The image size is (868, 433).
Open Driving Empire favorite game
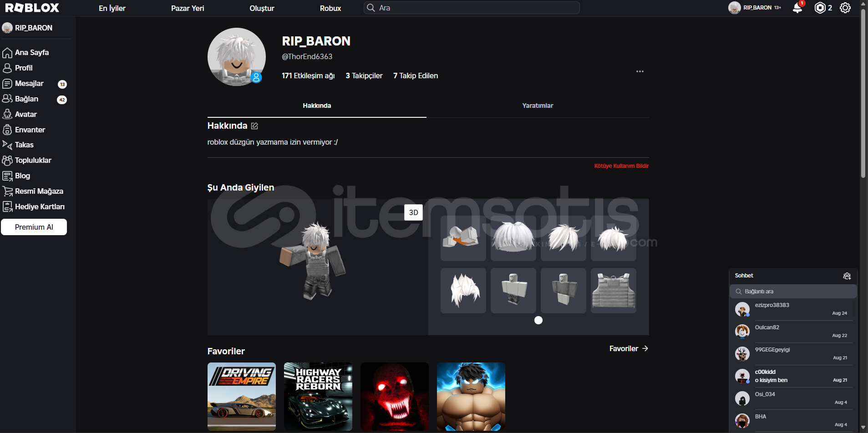(x=242, y=397)
